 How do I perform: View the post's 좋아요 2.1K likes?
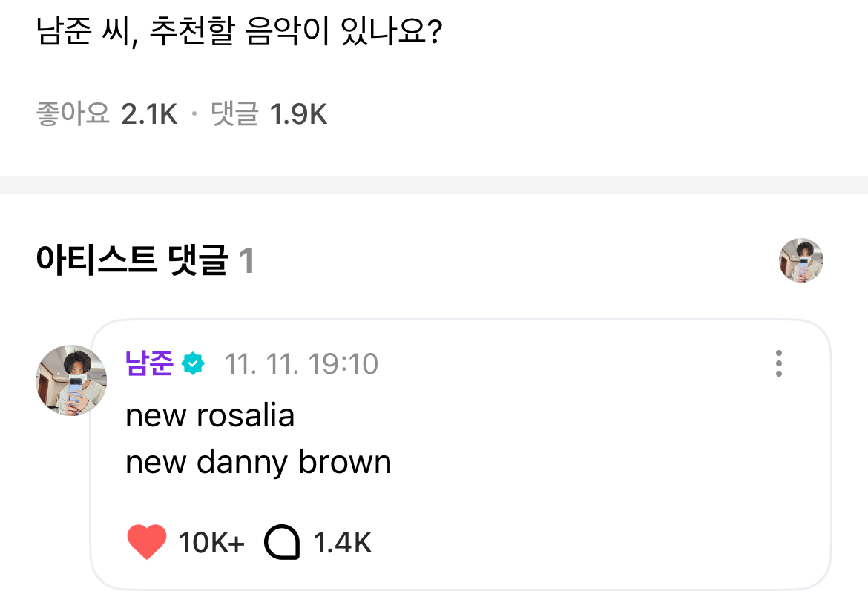tap(107, 114)
